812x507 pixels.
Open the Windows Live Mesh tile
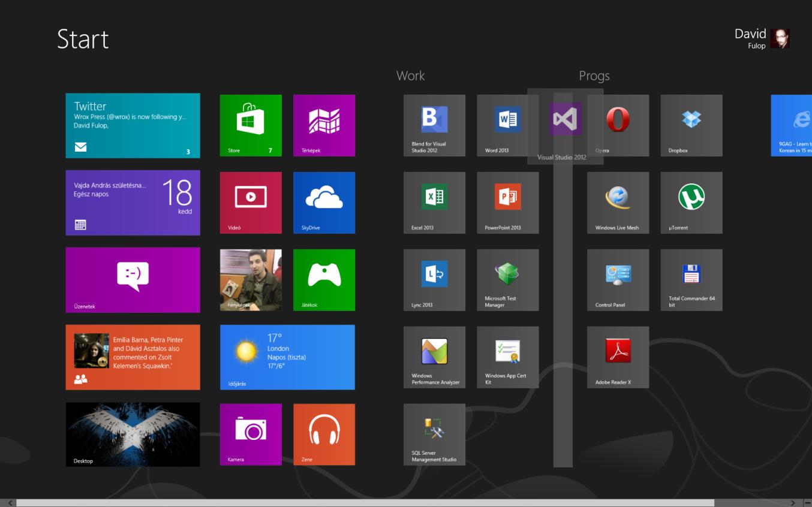618,203
